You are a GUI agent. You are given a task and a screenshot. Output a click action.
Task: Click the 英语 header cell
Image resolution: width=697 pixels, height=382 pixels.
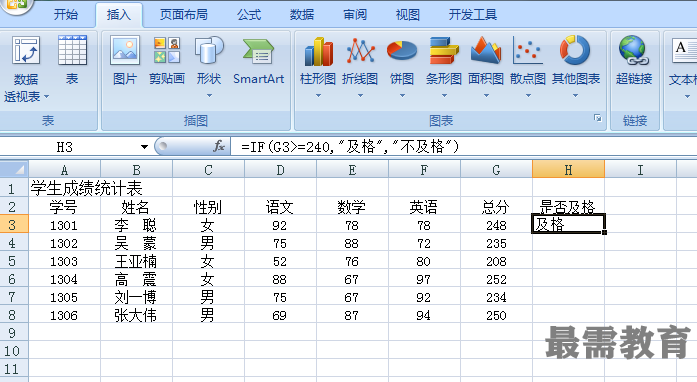pos(424,206)
